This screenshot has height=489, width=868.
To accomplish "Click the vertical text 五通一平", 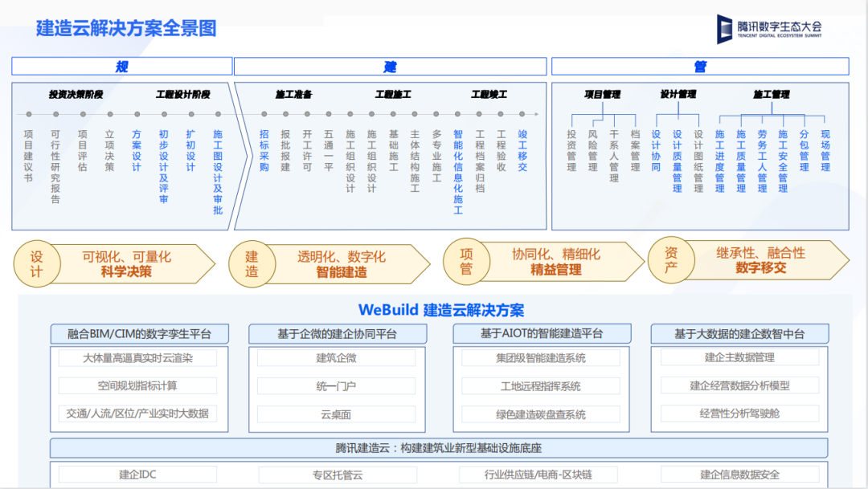I will click(x=329, y=150).
